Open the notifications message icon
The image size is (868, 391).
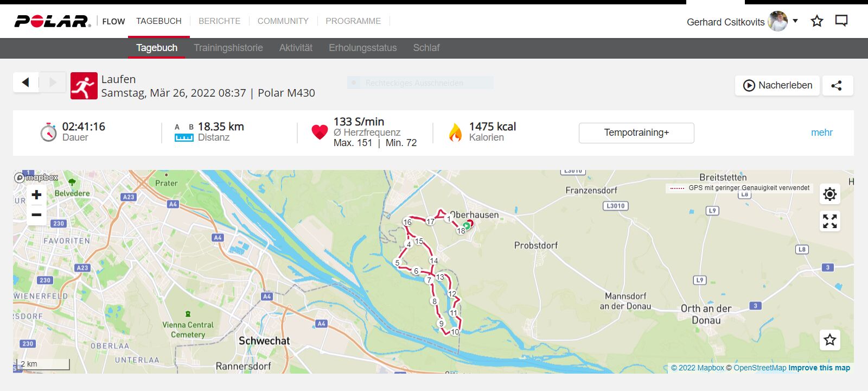(x=841, y=21)
